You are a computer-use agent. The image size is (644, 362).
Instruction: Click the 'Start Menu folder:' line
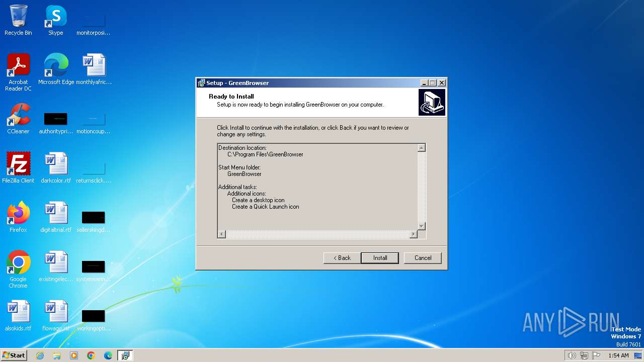tap(239, 167)
